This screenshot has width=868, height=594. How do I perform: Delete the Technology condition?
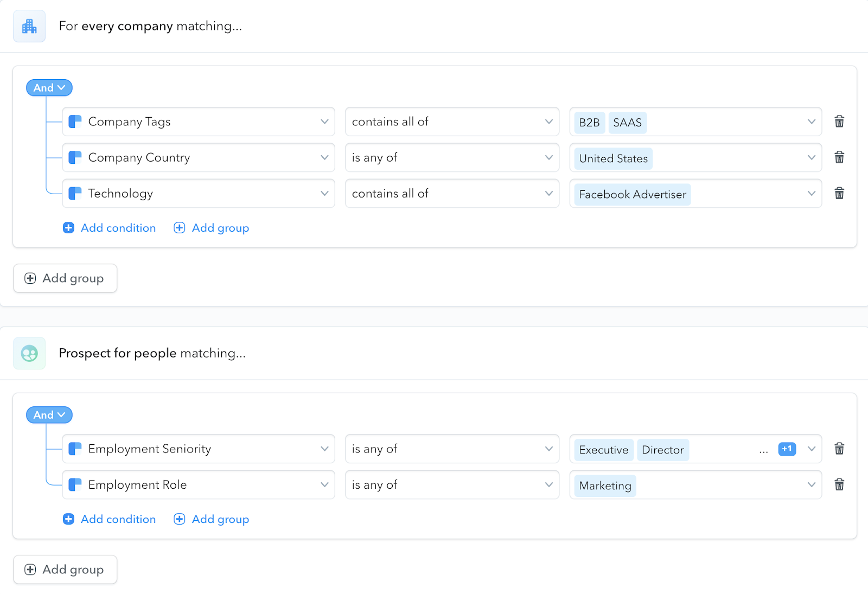click(839, 193)
